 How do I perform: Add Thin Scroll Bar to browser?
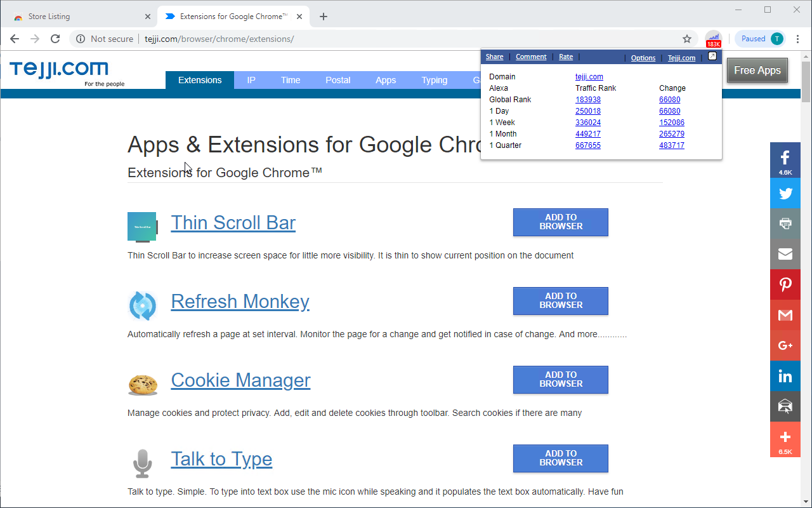tap(561, 222)
